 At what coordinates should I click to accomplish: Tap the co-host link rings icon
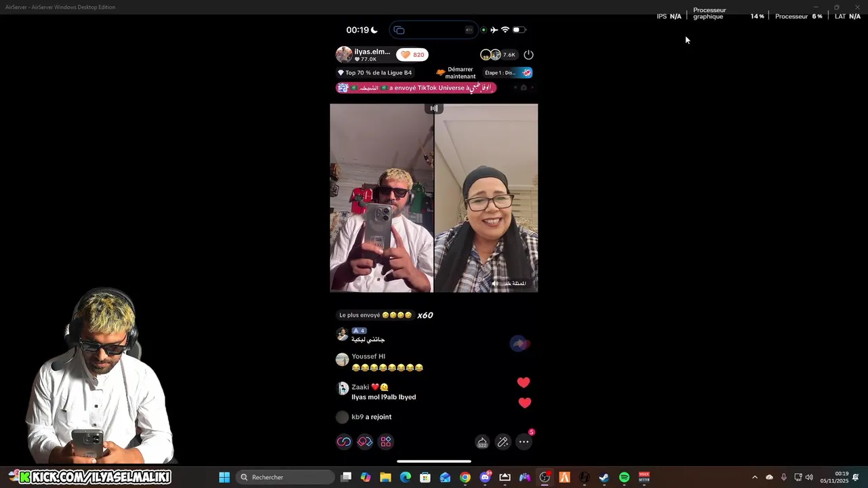point(344,442)
